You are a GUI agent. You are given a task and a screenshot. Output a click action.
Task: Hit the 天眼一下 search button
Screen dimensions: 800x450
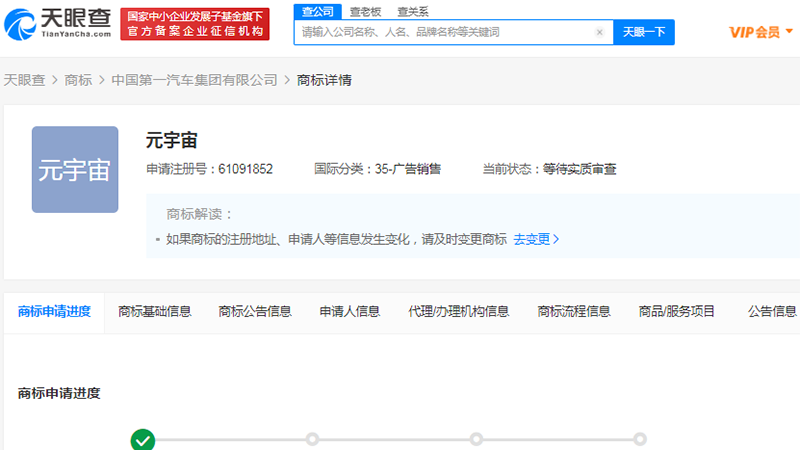click(644, 32)
